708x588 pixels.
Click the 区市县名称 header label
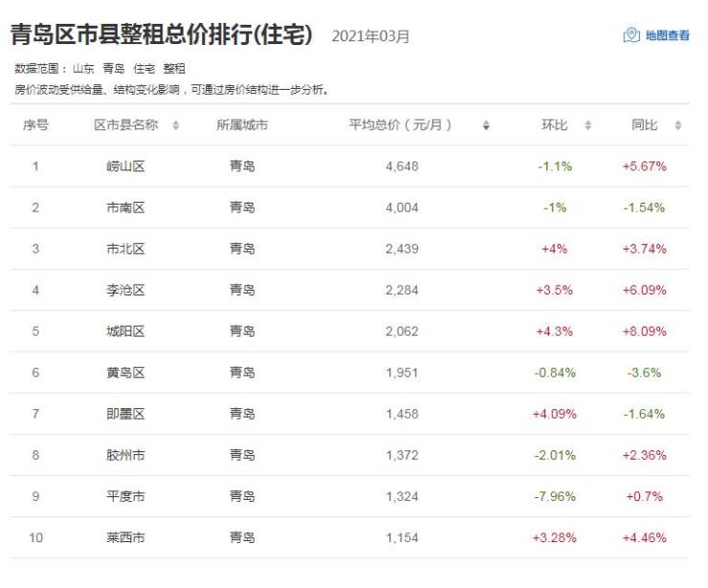[x=126, y=125]
